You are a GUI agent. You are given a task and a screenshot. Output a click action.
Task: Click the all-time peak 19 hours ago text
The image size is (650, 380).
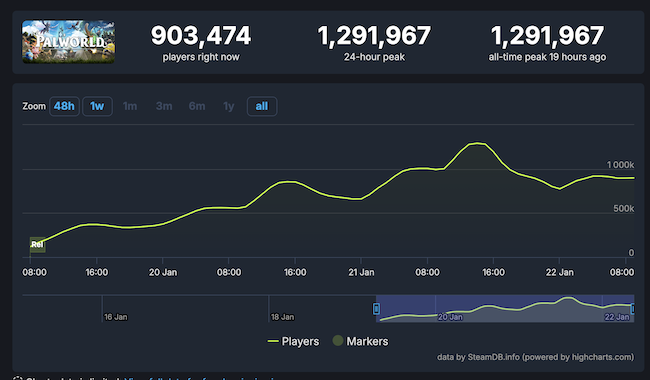[x=547, y=57]
